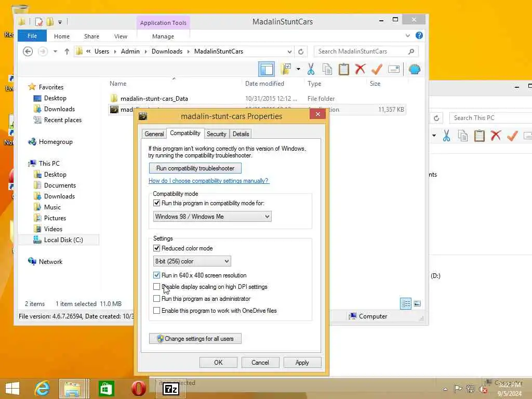Open Internet Explorer from the taskbar
The width and height of the screenshot is (532, 399).
42,389
